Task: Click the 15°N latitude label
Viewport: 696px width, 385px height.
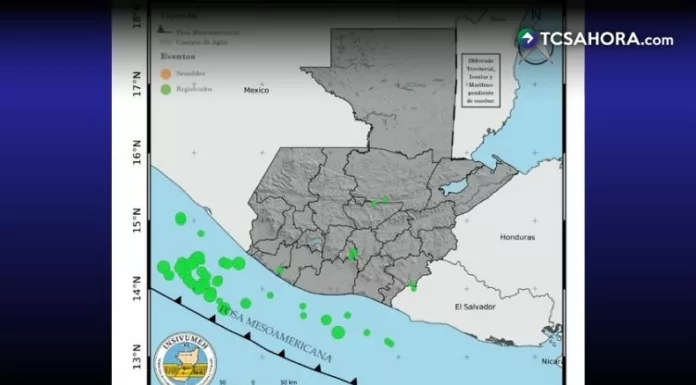Action: tap(137, 221)
